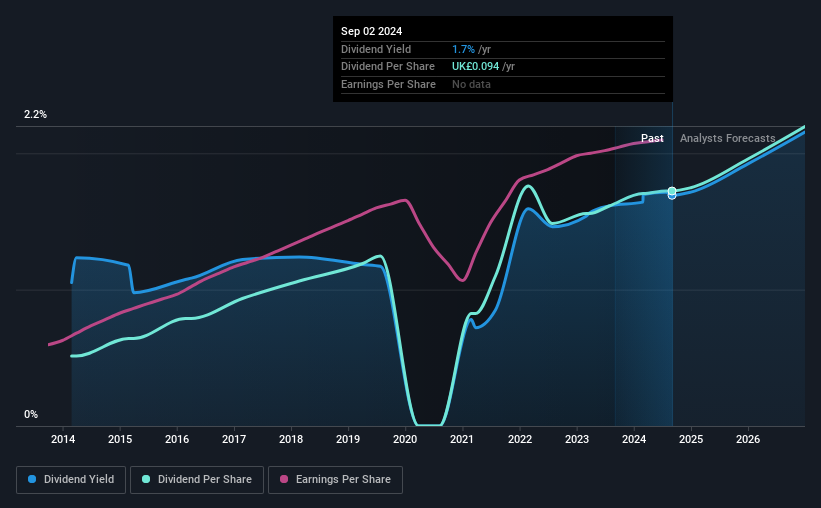Image resolution: width=821 pixels, height=508 pixels.
Task: Select the 2023 x-axis label
Action: point(577,439)
